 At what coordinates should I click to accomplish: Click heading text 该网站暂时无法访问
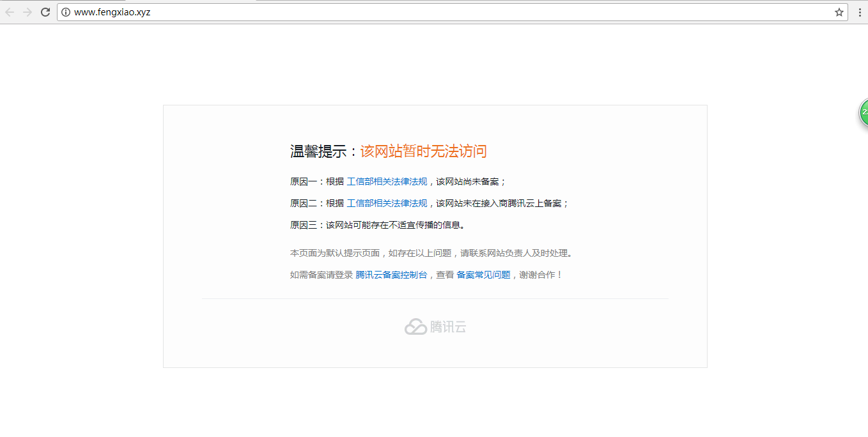(x=423, y=151)
